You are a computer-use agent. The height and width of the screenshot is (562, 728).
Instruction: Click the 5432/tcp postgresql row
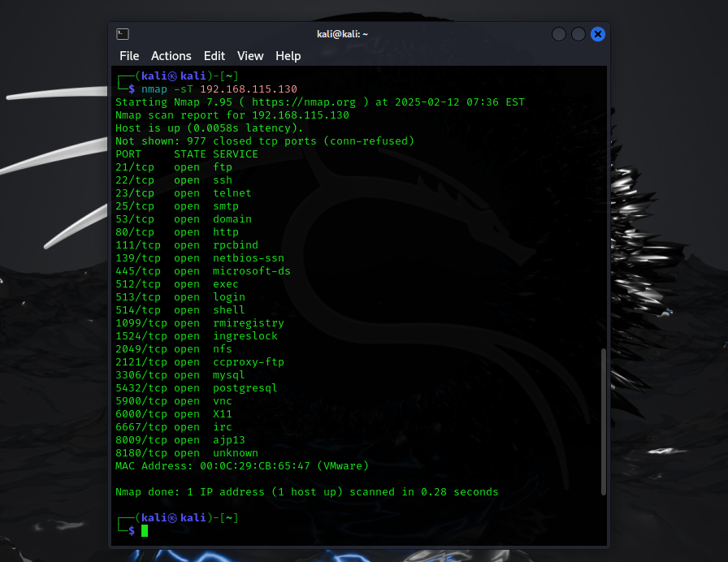click(x=197, y=388)
